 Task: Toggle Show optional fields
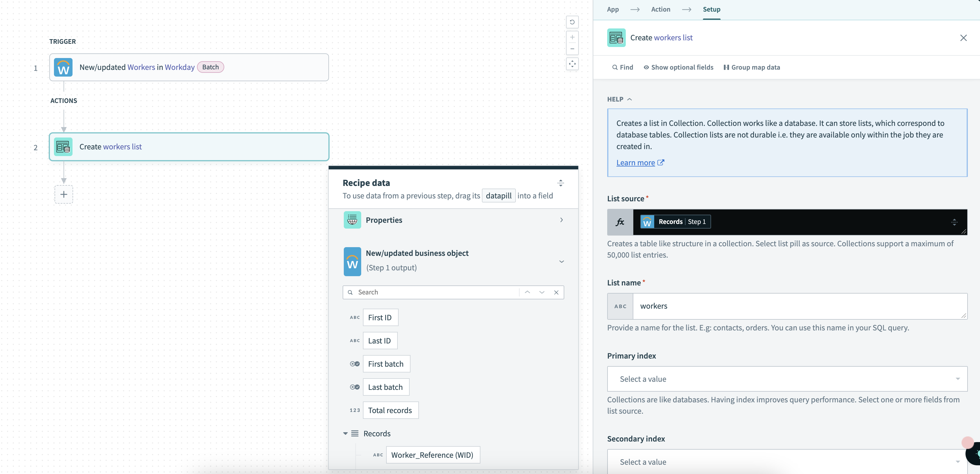[x=678, y=67]
